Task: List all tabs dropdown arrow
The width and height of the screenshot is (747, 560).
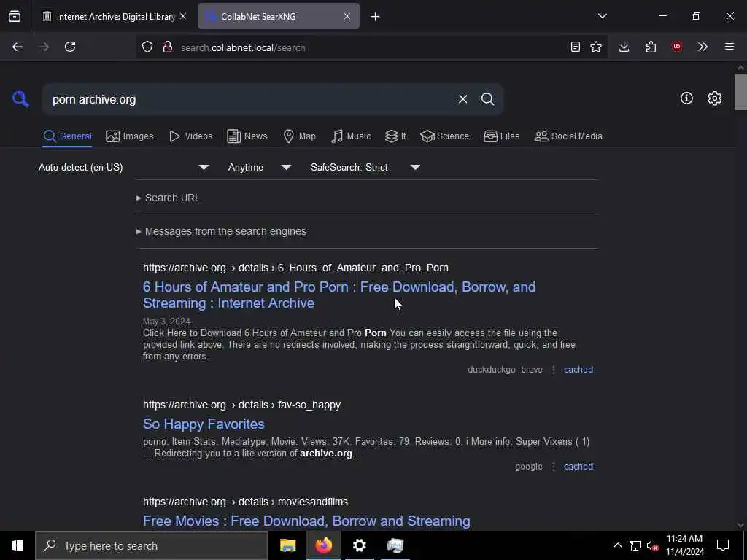Action: 602,16
